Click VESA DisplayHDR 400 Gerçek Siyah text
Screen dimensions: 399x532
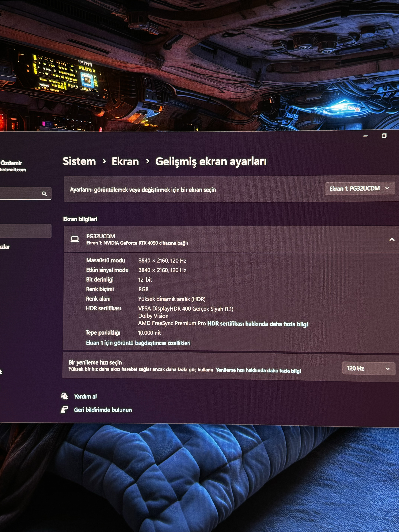[x=186, y=309]
